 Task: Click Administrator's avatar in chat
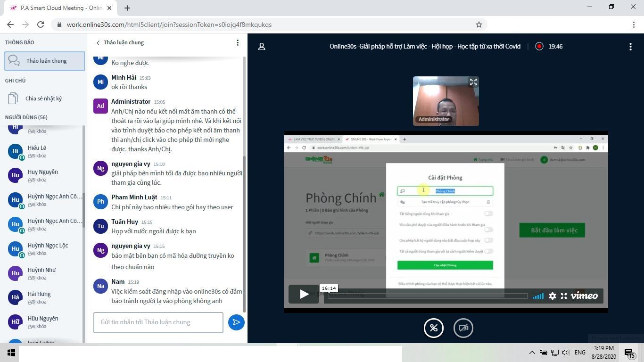tap(100, 106)
